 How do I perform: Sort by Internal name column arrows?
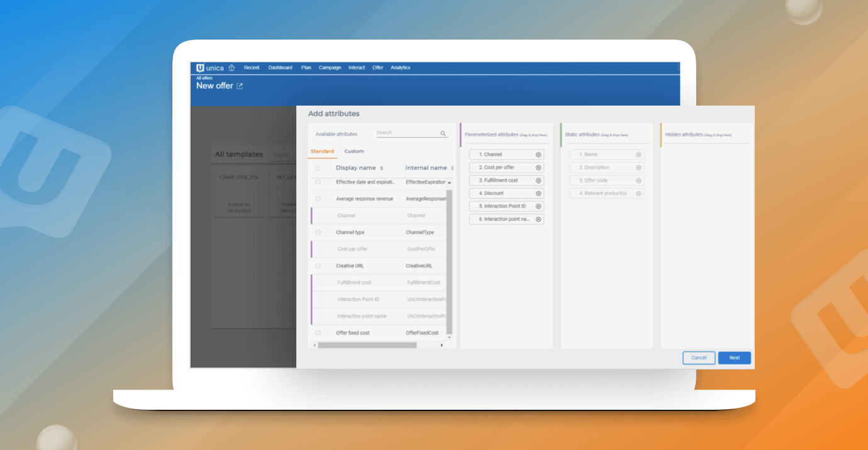[x=452, y=168]
